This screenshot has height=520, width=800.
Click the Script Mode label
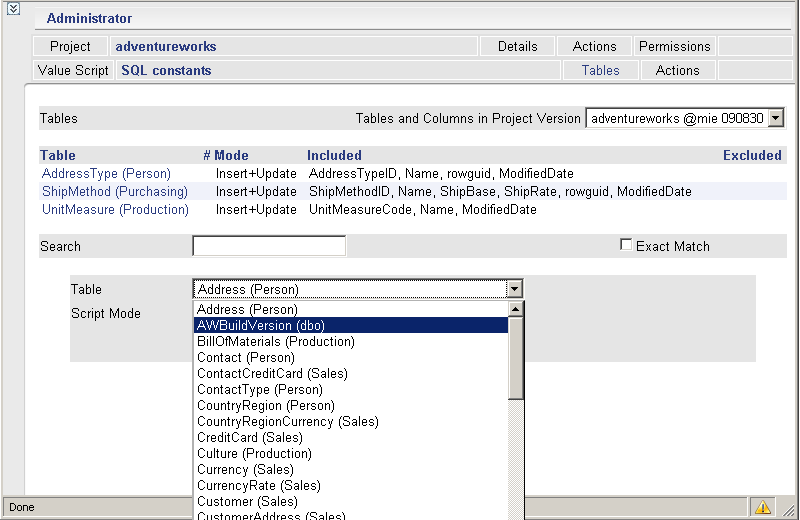click(x=106, y=313)
